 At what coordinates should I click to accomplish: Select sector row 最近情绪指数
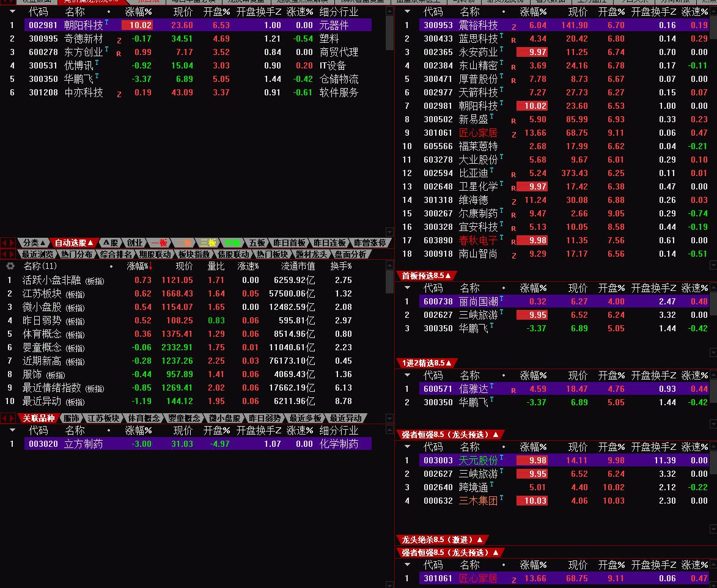point(192,388)
